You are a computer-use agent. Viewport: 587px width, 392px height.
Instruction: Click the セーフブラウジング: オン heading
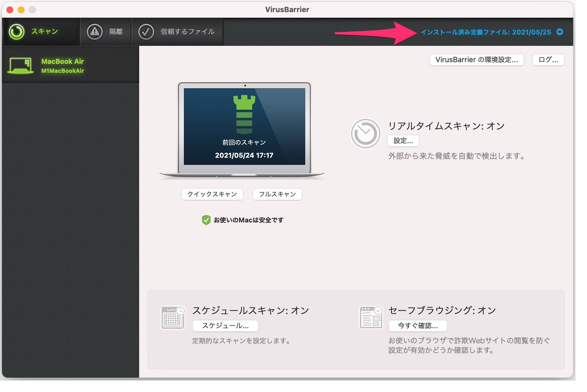point(442,310)
